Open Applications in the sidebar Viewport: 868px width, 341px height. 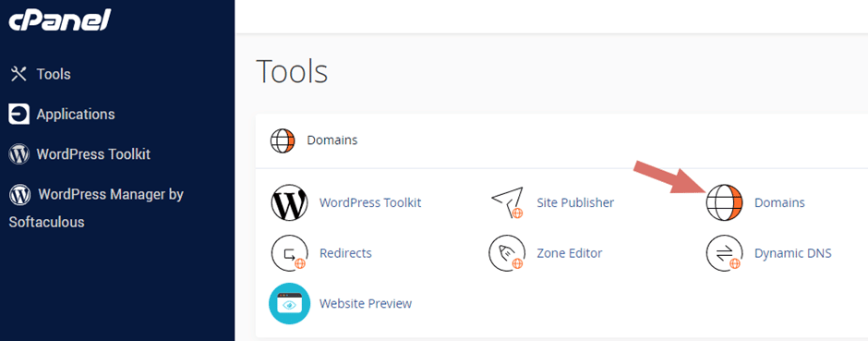pos(76,114)
